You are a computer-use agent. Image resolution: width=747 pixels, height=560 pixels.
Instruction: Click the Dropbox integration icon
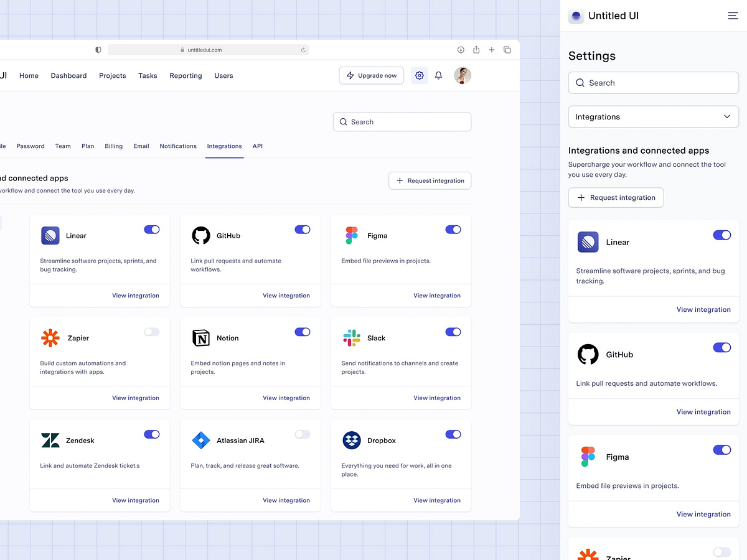[351, 440]
